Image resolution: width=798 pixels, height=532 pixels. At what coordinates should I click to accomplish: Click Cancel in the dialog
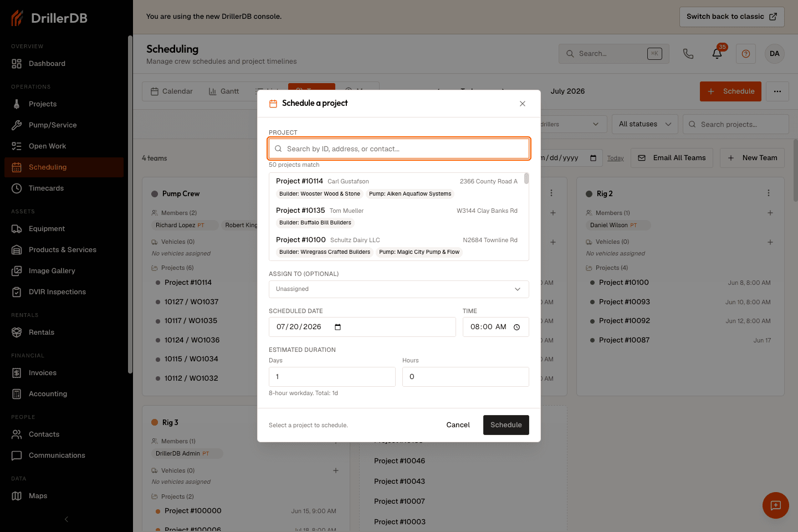click(x=458, y=425)
